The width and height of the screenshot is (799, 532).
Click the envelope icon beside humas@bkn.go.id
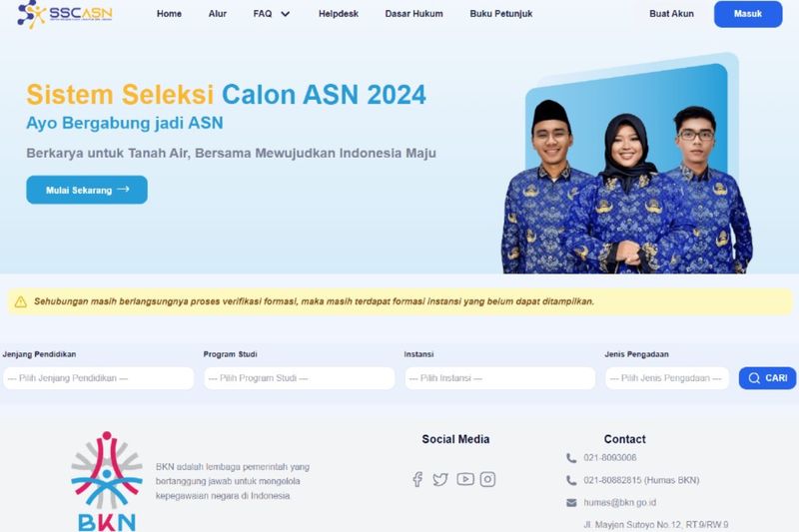[x=571, y=502]
